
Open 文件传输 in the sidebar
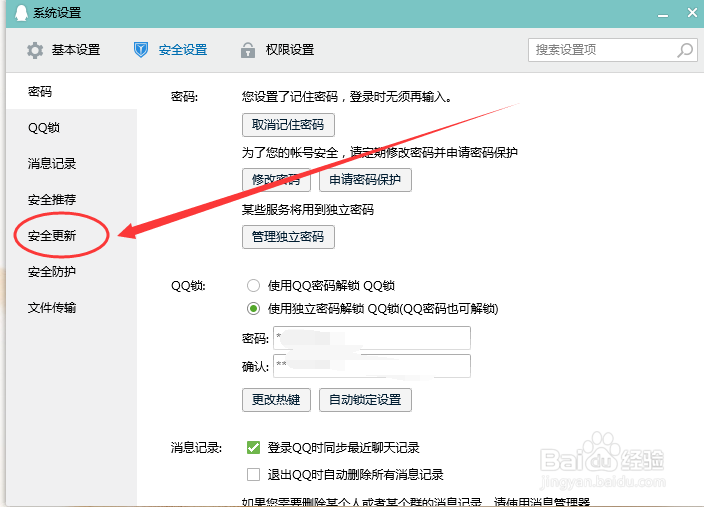tap(71, 308)
